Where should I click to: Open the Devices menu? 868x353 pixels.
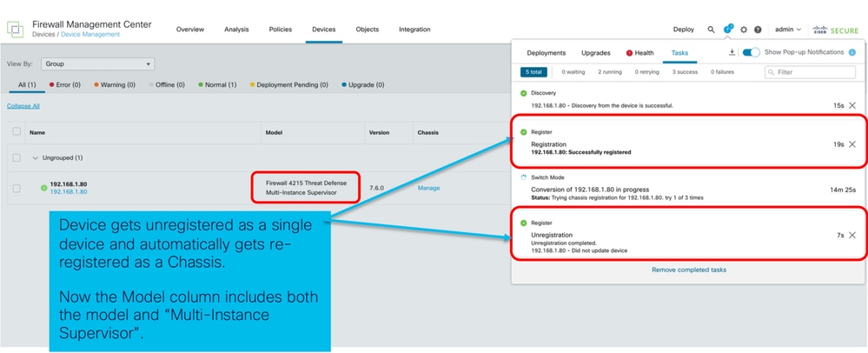tap(324, 30)
